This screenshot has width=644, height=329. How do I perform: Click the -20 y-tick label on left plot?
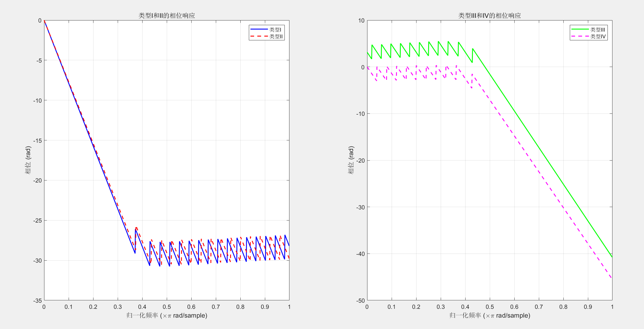pos(37,180)
